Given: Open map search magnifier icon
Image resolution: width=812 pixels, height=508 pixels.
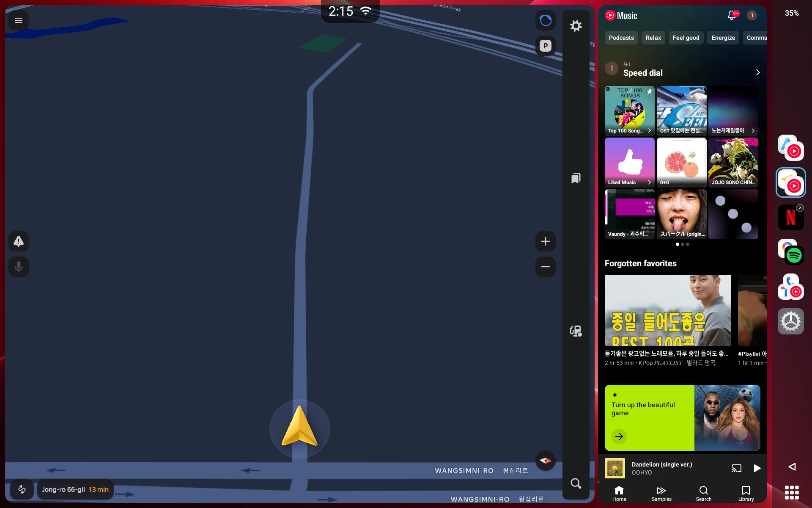Looking at the screenshot, I should 576,483.
